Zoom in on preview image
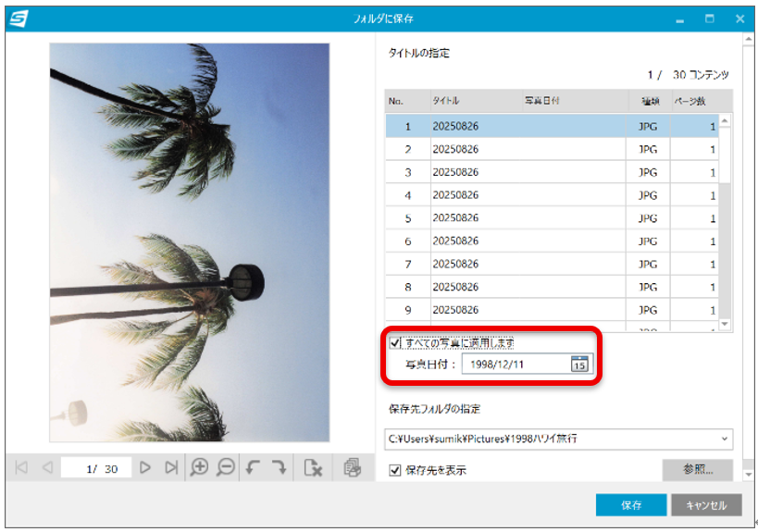The width and height of the screenshot is (758, 532). point(199,467)
